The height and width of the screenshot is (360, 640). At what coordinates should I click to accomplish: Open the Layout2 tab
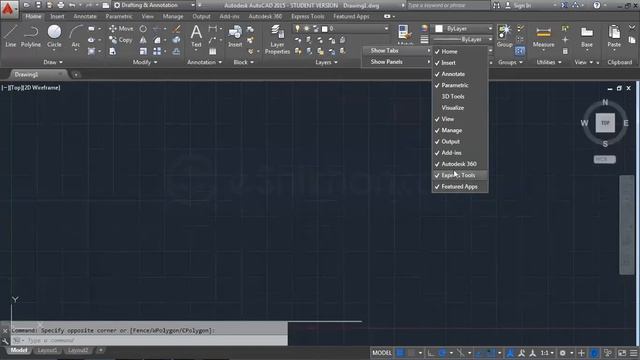pos(78,351)
